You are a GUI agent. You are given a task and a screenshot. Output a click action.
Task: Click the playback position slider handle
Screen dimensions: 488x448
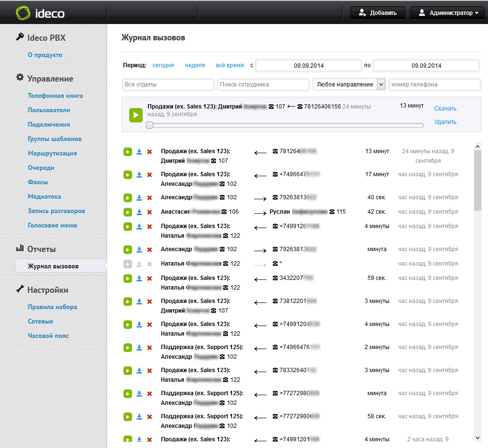150,125
